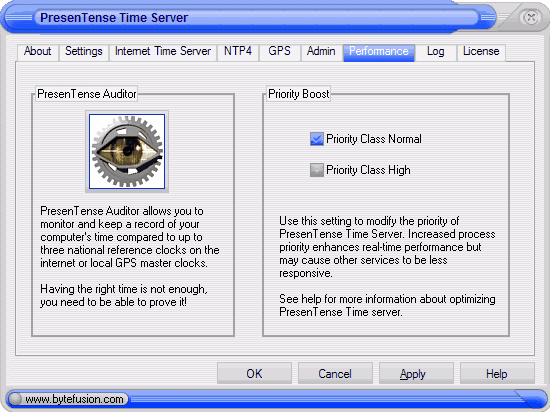Enable Priority Class Normal checkbox
This screenshot has width=550, height=412.
pos(317,139)
